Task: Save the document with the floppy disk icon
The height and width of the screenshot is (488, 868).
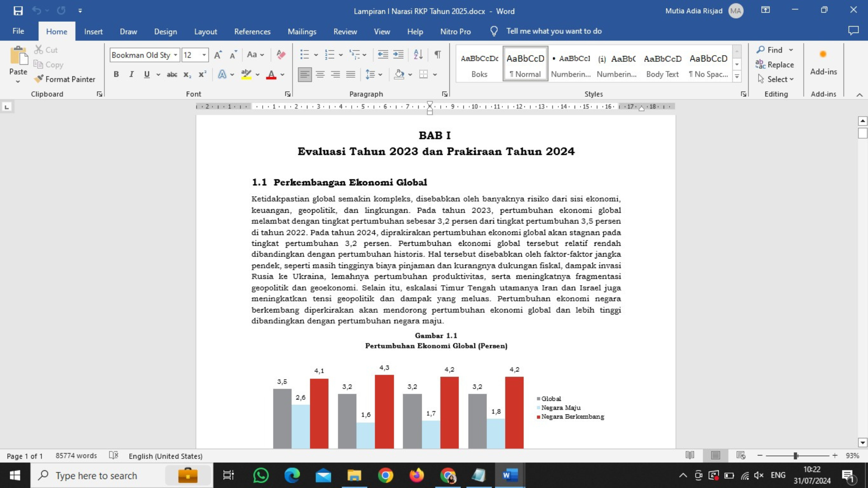Action: (18, 11)
